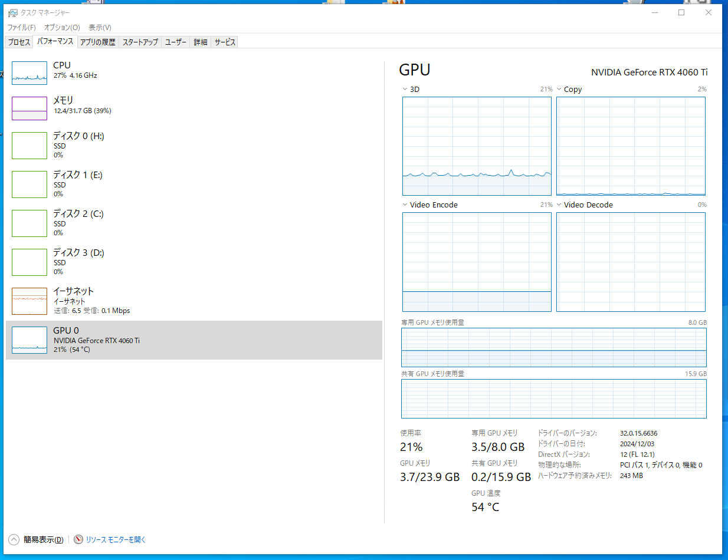Select the CPU performance graph thumbnail
The image size is (728, 560).
29,70
